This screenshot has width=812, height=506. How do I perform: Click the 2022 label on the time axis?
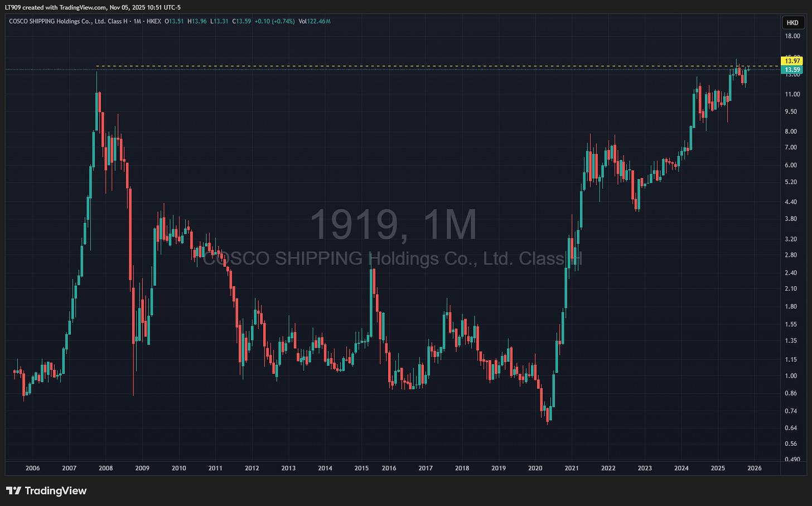(608, 468)
